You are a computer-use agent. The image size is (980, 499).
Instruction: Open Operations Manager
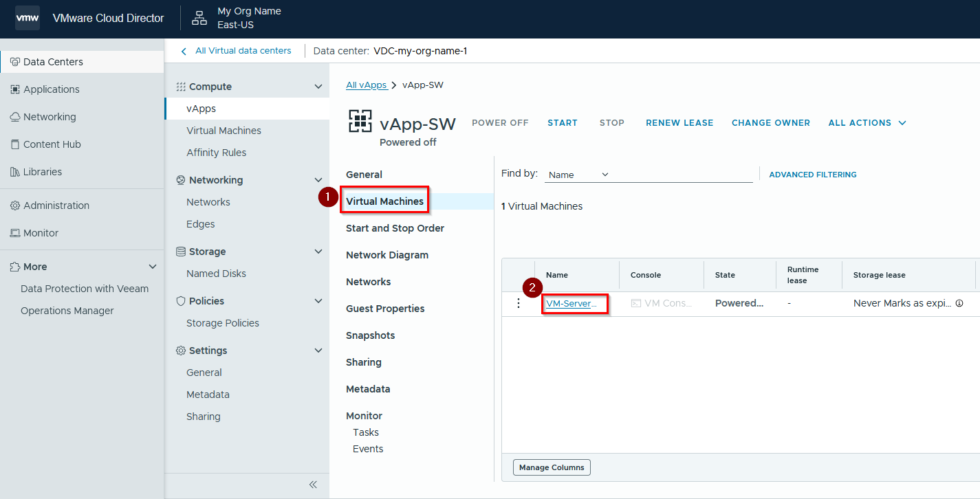tap(67, 311)
